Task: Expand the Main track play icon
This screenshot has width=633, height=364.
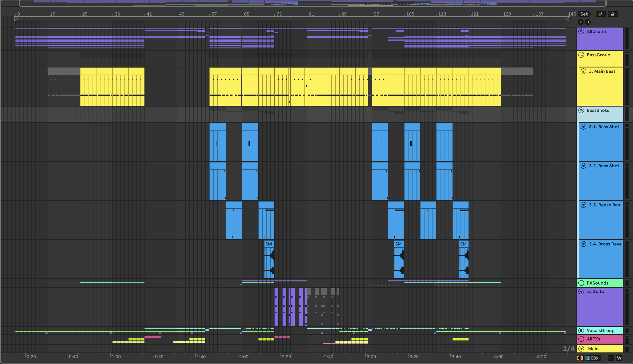Action: (x=581, y=348)
